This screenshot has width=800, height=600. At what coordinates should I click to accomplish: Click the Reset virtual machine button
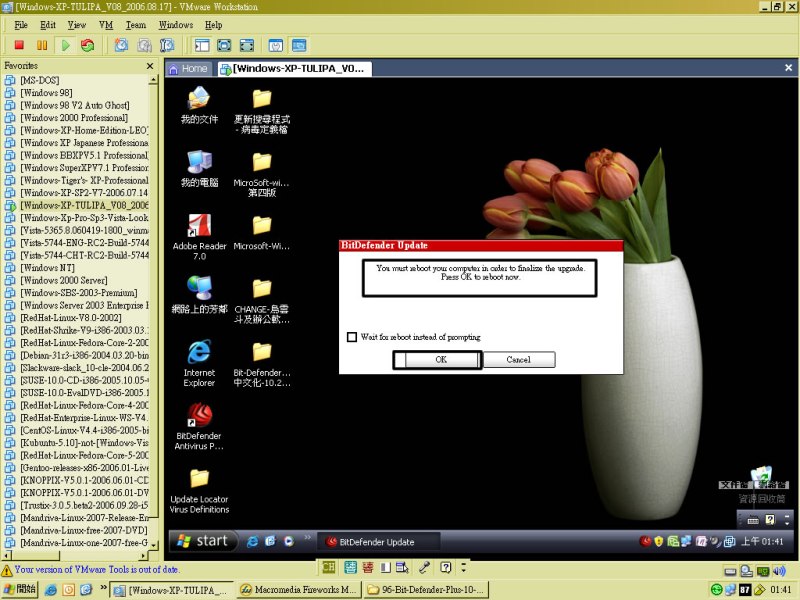tap(88, 45)
